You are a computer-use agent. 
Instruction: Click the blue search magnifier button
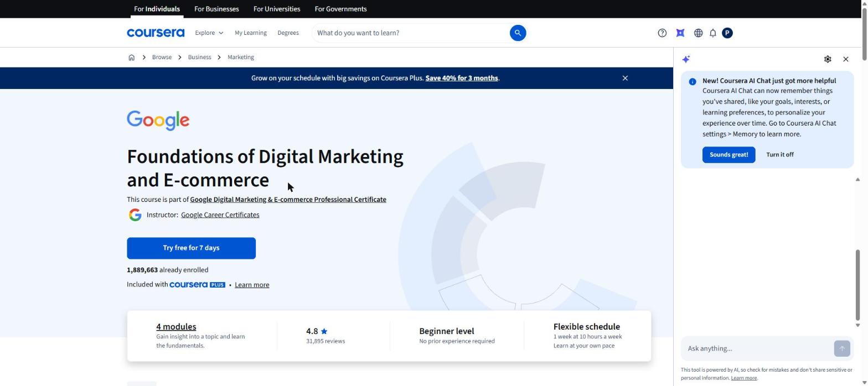(x=518, y=33)
